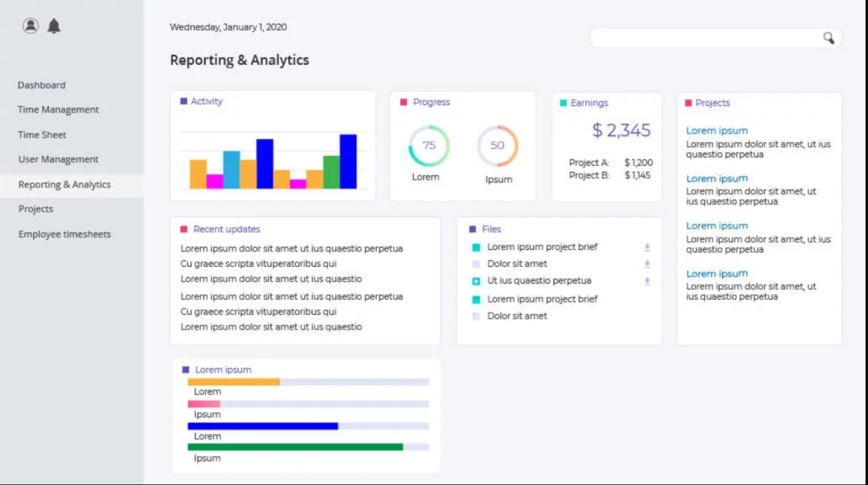Screen dimensions: 868x485
Task: Open the user profile icon
Action: tap(31, 26)
